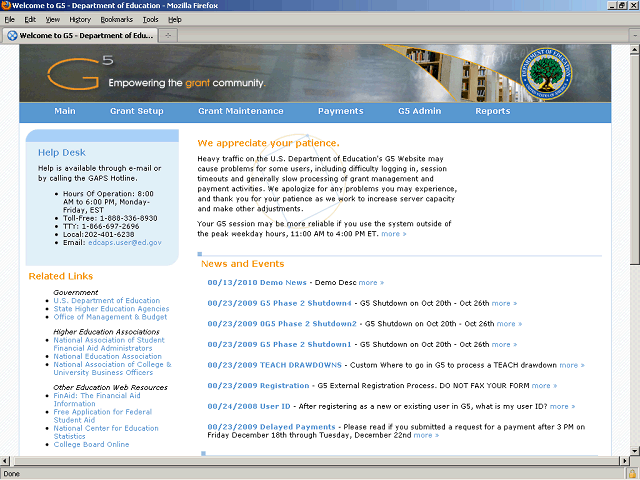Image resolution: width=640 pixels, height=480 pixels.
Task: Open the Help menu
Action: pyautogui.click(x=175, y=20)
